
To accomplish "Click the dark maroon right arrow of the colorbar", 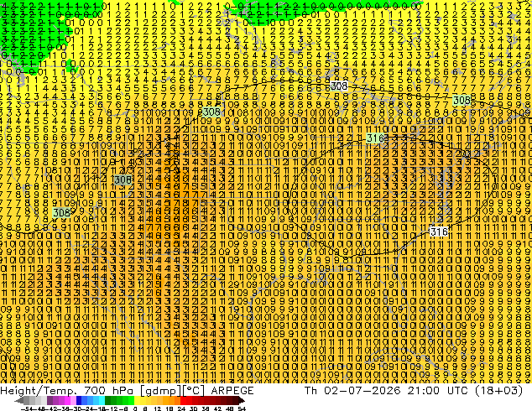I will point(241,401).
